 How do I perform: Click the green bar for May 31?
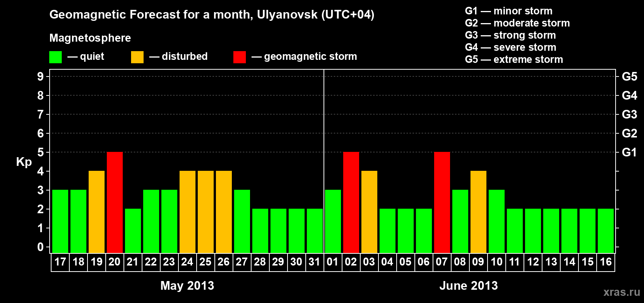coord(315,231)
